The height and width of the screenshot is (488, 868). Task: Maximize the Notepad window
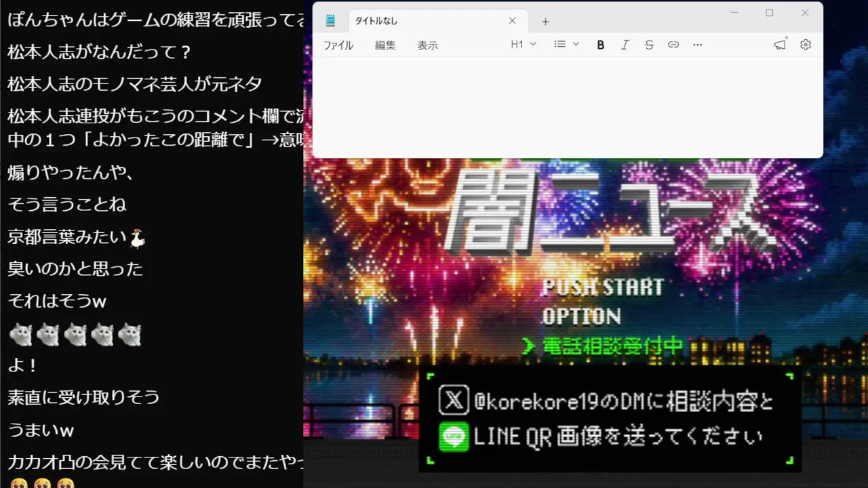770,13
